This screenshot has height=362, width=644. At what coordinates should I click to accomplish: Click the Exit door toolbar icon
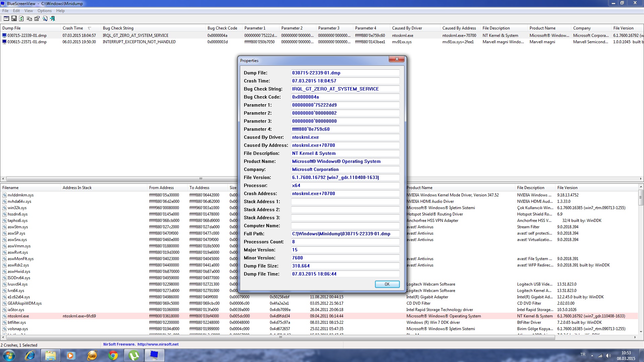click(x=53, y=19)
